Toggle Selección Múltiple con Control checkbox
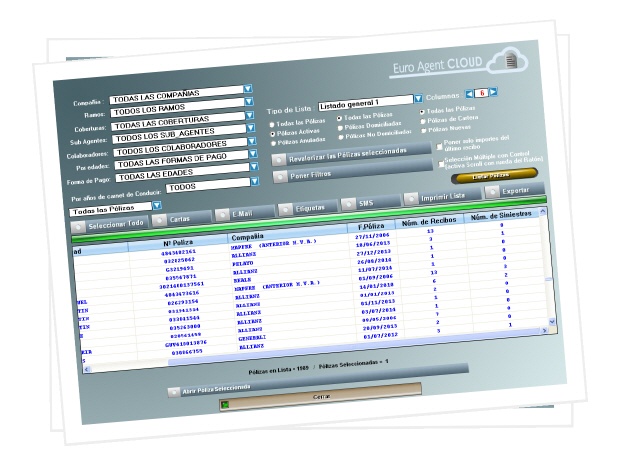 point(441,163)
